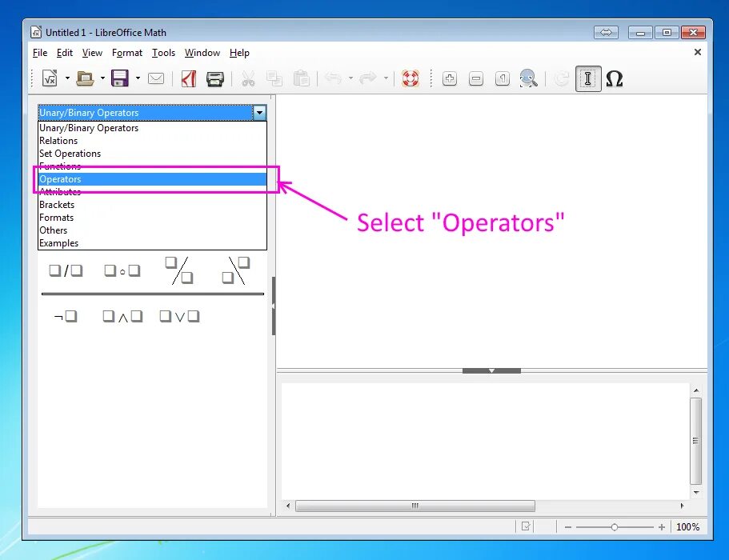Click in the formula commands editor
Viewport: 729px width, 560px height.
(485, 441)
